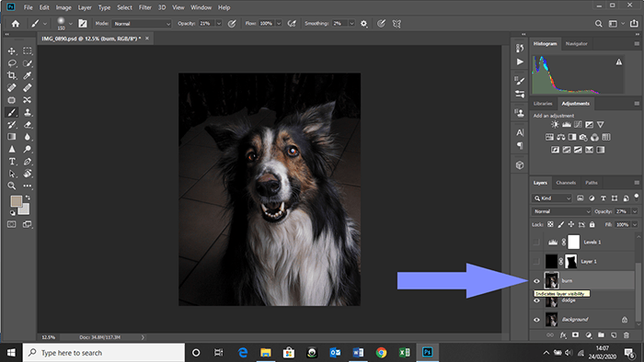Create a Levels adjustment from Adjustments panel
Viewport: 644px width, 362px height.
(x=567, y=124)
